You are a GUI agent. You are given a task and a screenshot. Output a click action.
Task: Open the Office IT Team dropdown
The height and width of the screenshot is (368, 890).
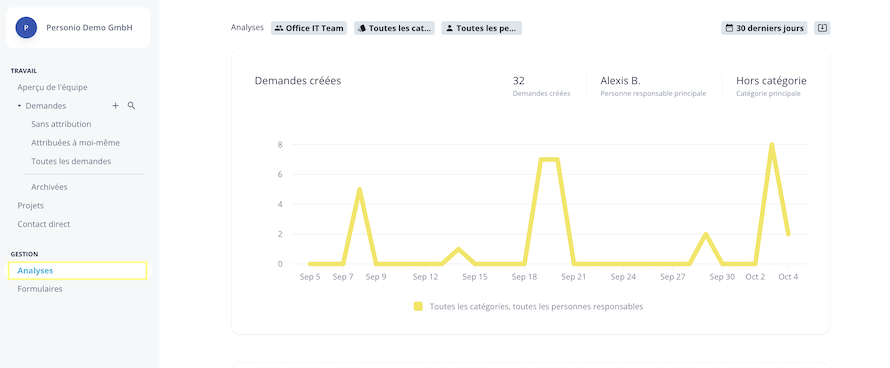tap(309, 28)
